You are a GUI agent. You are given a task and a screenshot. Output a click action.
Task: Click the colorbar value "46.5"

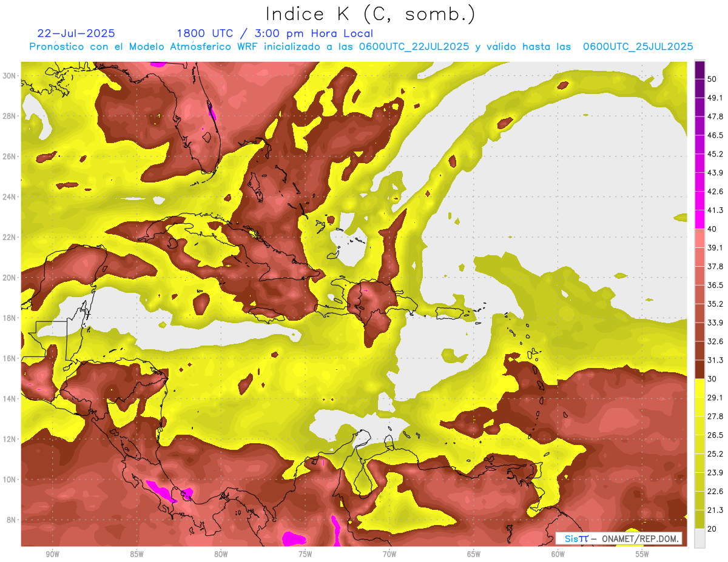(x=715, y=135)
